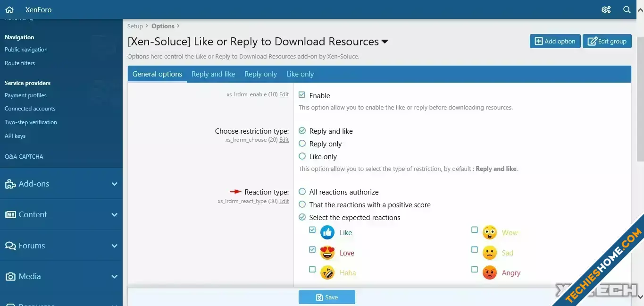
Task: Switch to the Reply only tab
Action: (x=260, y=74)
